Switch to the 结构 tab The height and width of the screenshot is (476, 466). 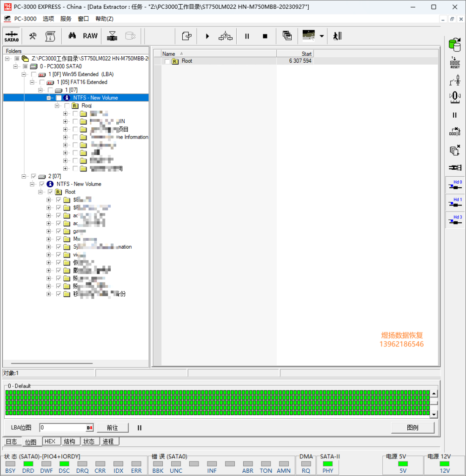(x=70, y=442)
